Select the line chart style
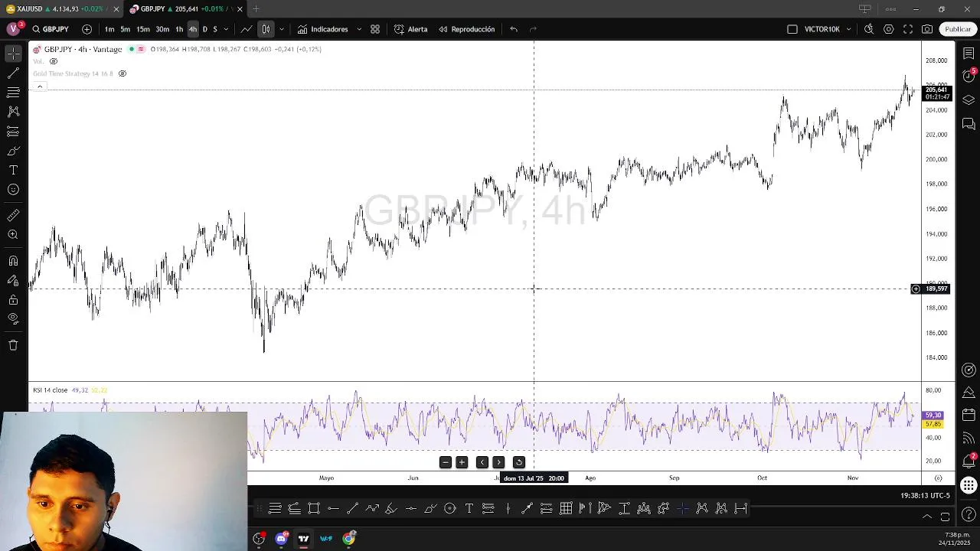The width and height of the screenshot is (980, 551). click(246, 29)
